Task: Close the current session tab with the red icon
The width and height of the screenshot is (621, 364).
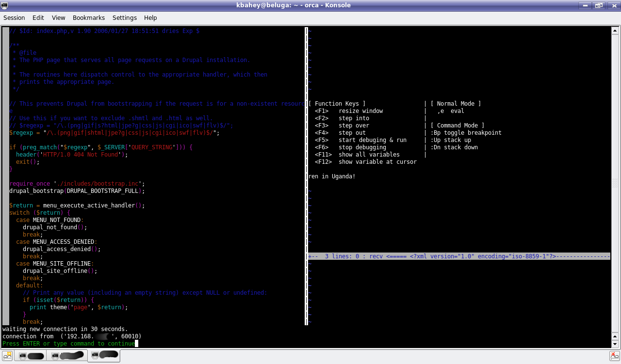Action: point(614,356)
